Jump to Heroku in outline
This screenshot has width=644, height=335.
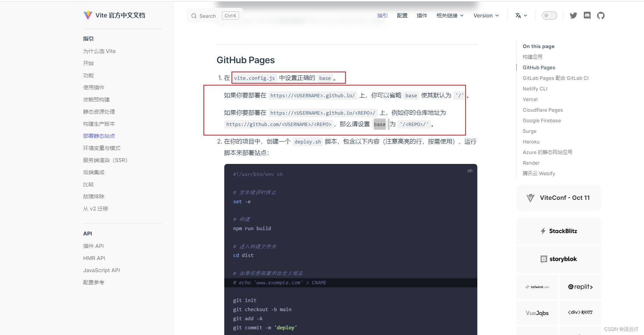pyautogui.click(x=531, y=142)
